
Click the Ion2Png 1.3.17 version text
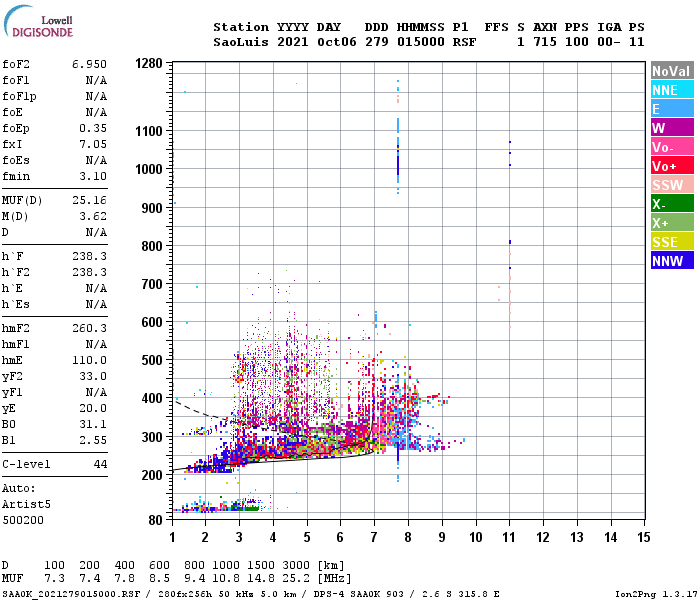[656, 594]
